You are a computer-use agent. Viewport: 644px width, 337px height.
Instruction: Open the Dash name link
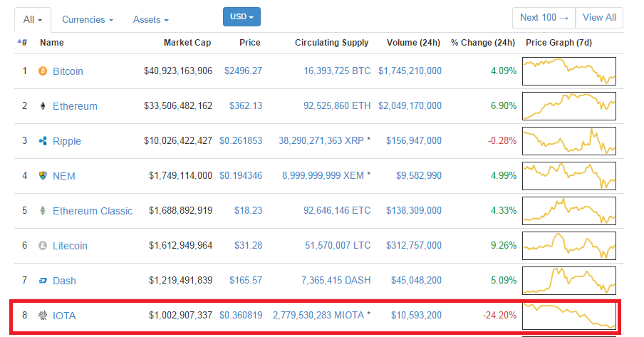(65, 281)
